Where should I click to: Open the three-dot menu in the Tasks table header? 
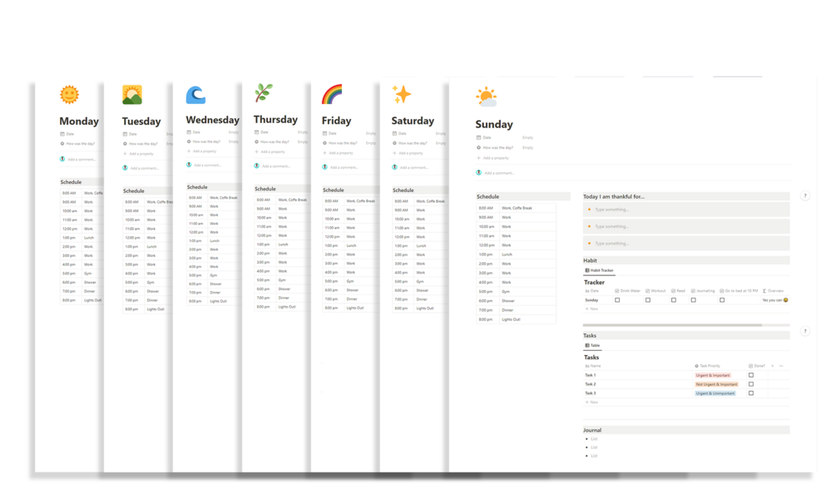point(781,366)
